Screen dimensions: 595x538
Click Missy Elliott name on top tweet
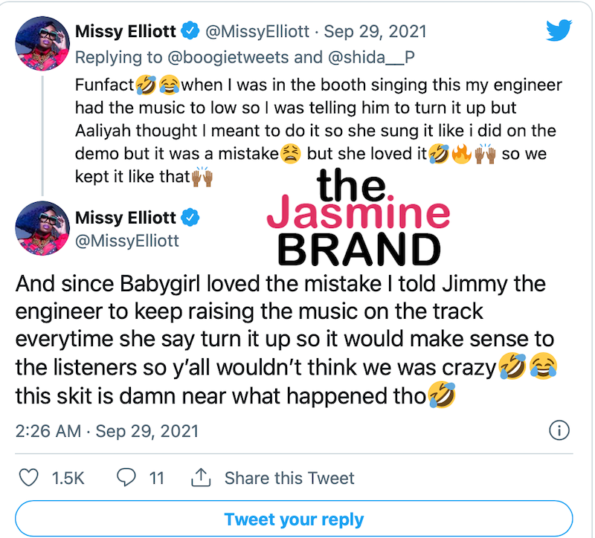point(126,31)
